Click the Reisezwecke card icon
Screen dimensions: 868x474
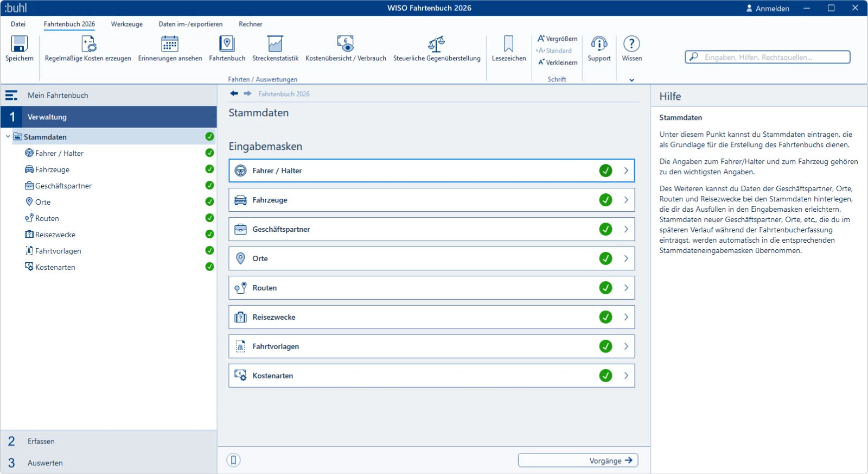pos(240,317)
